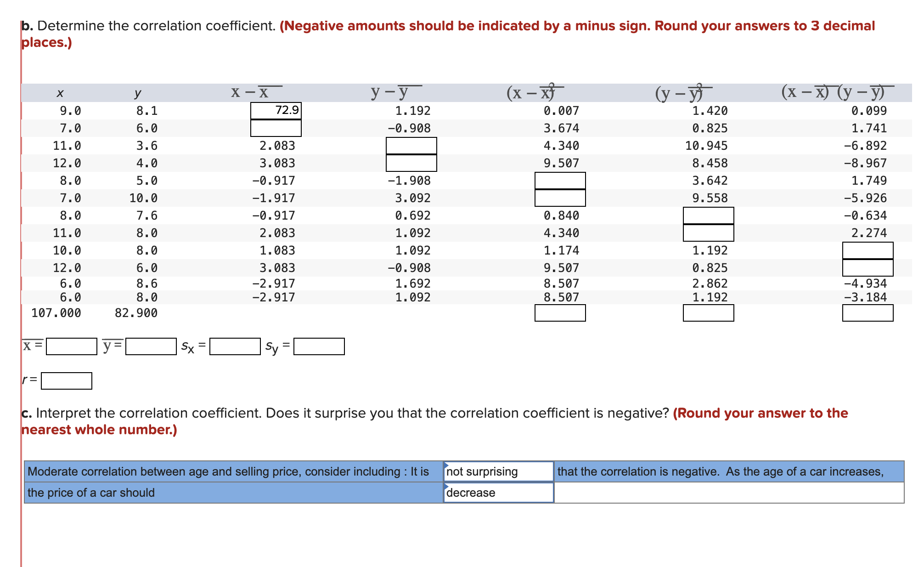Click the product box for row 12.0, 6.0
Screen dimensions: 924x567
pyautogui.click(x=867, y=267)
